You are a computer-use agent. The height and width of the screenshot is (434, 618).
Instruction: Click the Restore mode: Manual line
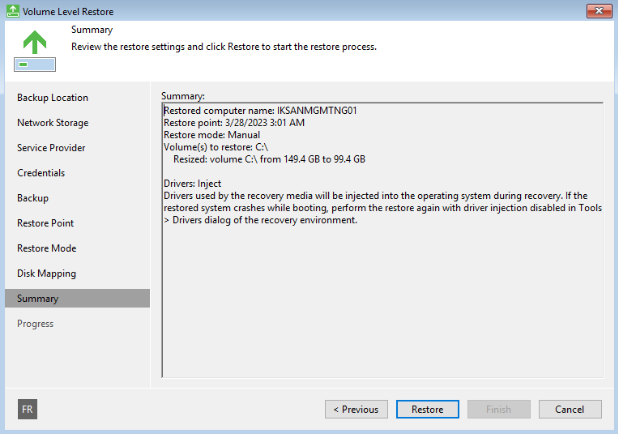click(212, 135)
